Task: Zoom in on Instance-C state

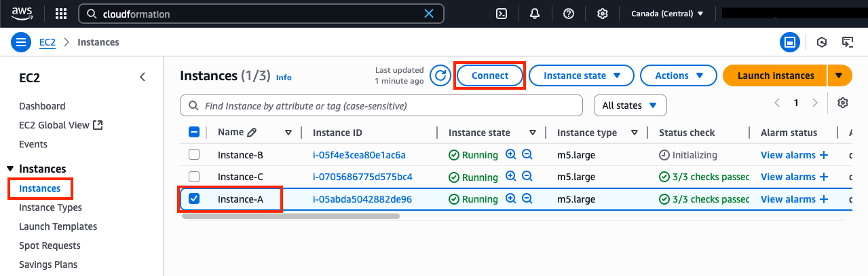Action: point(511,177)
